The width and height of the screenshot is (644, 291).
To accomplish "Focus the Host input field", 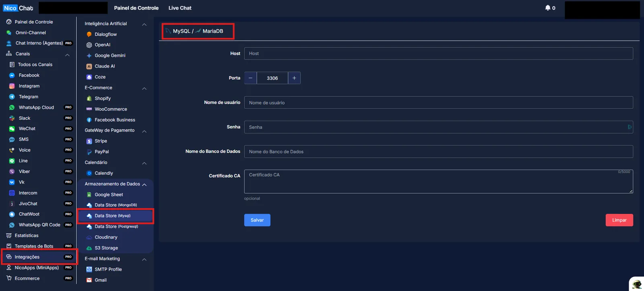I will click(x=438, y=53).
